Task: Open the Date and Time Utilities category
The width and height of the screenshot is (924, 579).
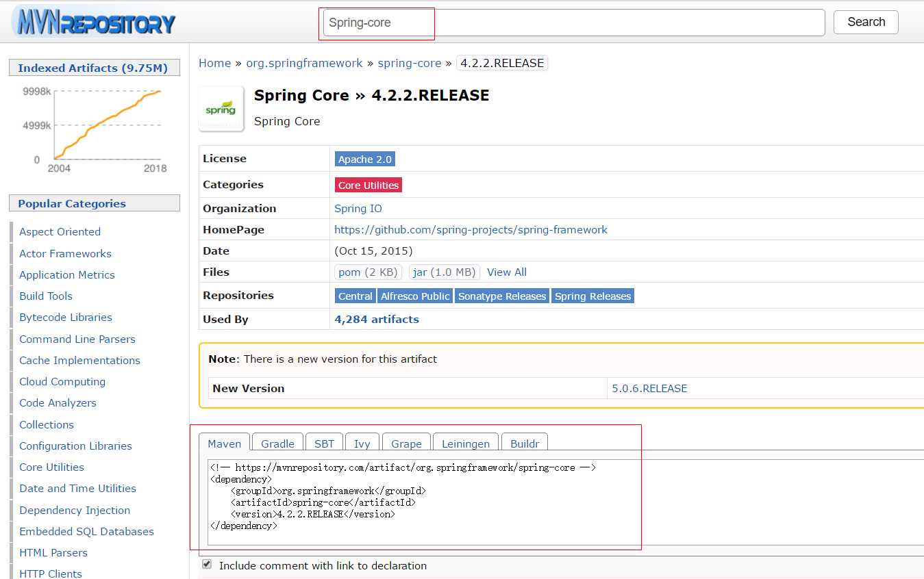Action: [x=77, y=489]
